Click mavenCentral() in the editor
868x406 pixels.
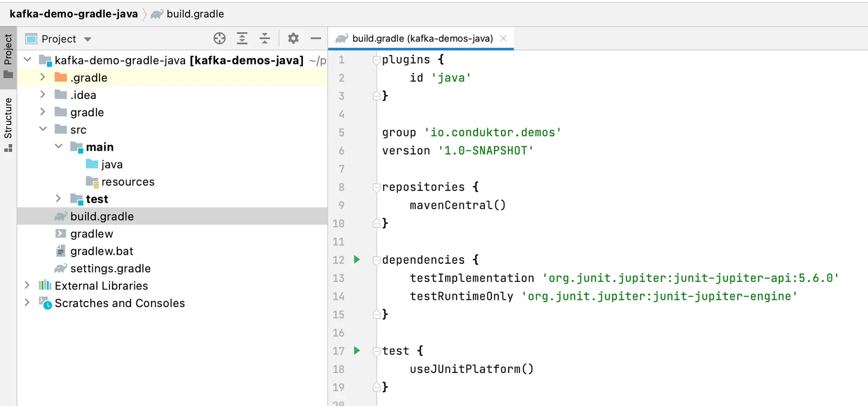coord(458,205)
